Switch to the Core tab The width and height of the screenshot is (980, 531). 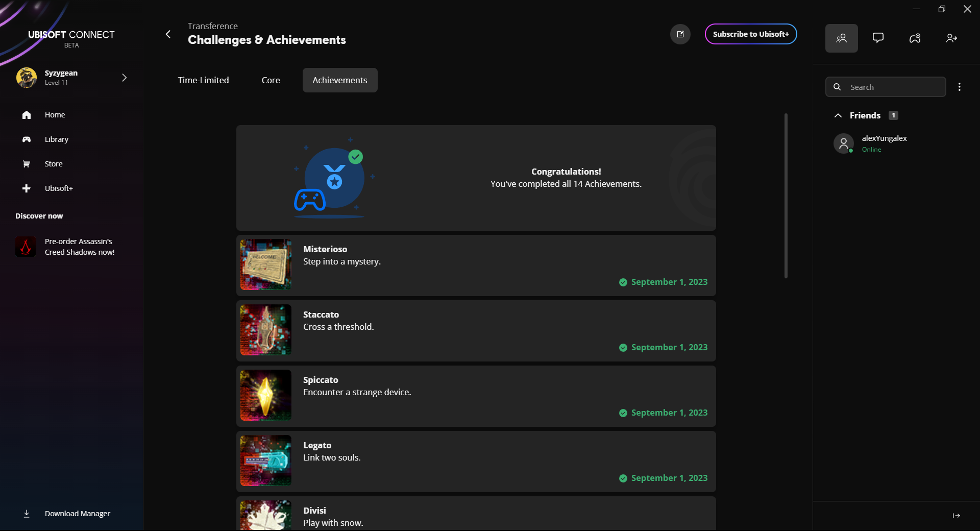tap(271, 80)
